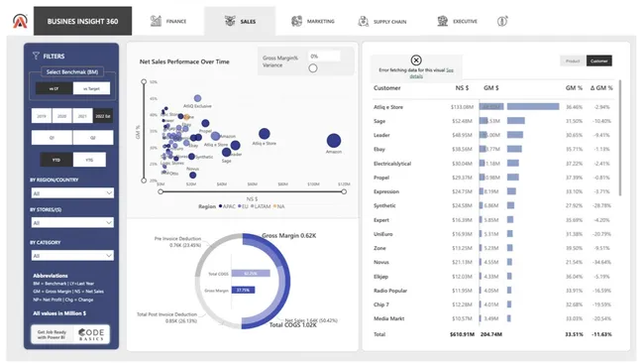Click the Gross Margin% Variance slider handle

pyautogui.click(x=313, y=68)
